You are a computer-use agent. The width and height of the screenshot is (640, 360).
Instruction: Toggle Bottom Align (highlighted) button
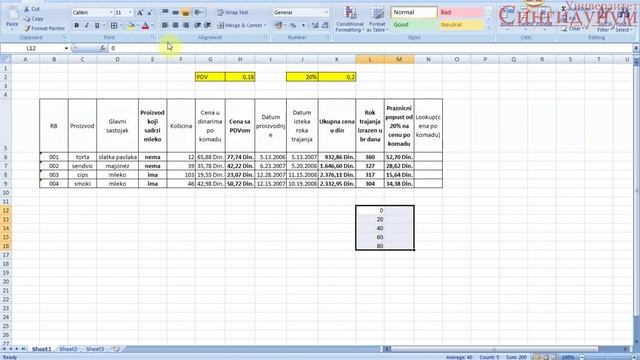pyautogui.click(x=185, y=13)
